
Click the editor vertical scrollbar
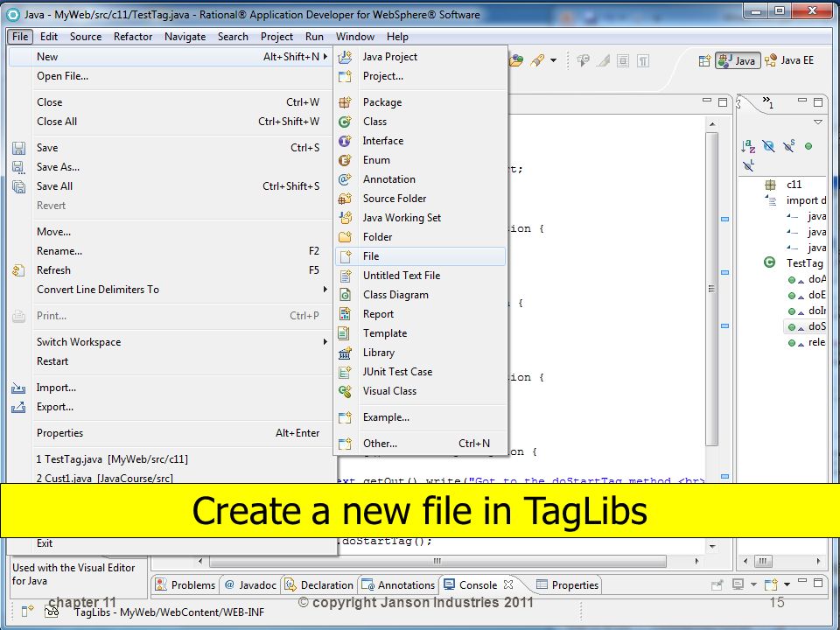coord(711,290)
